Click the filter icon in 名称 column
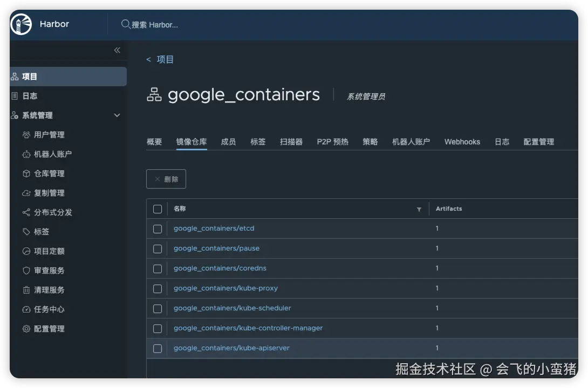 pos(419,209)
